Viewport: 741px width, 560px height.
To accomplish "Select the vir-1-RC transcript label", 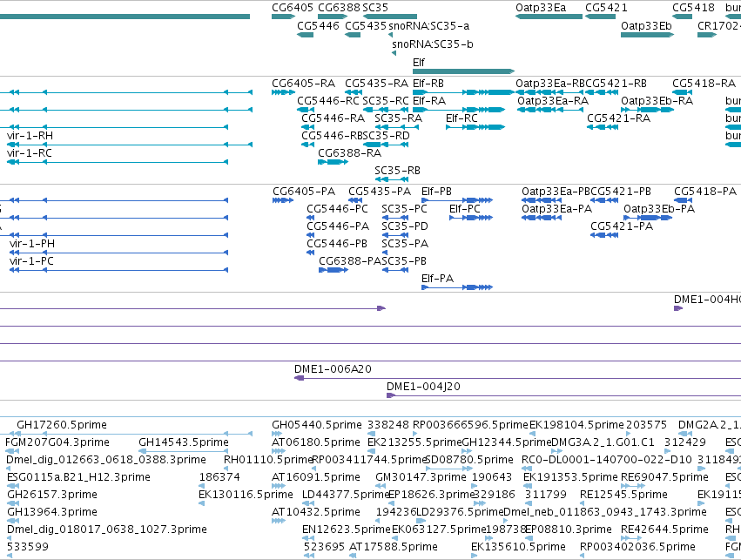I will coord(30,153).
